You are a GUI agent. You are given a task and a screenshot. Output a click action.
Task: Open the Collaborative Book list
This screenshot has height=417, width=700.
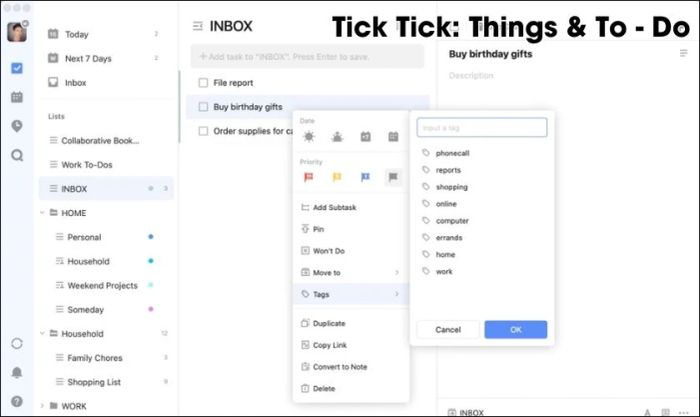106,141
